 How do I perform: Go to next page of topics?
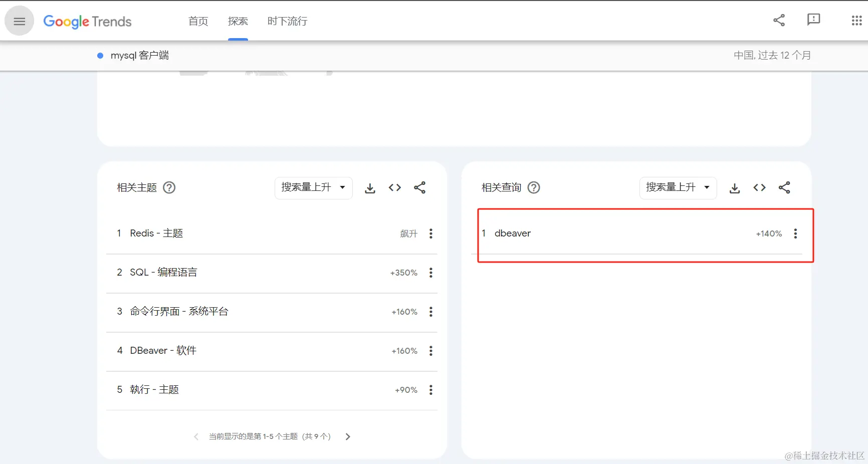(348, 437)
